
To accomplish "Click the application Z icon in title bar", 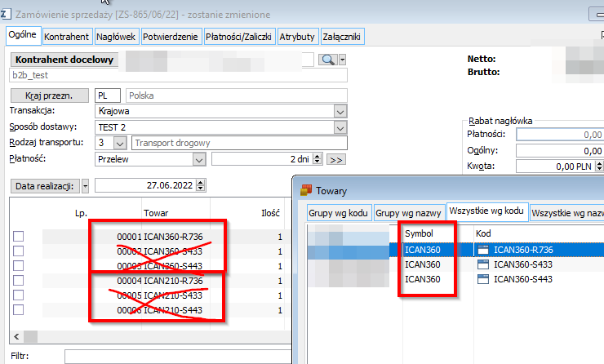I will (x=8, y=12).
